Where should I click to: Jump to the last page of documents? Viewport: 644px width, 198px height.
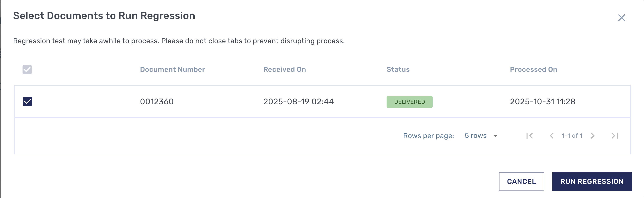(x=614, y=136)
